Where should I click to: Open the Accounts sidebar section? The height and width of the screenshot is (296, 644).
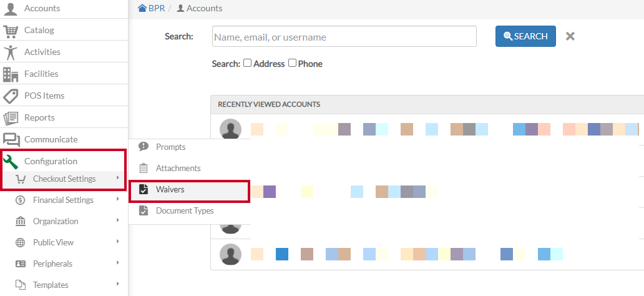point(64,8)
